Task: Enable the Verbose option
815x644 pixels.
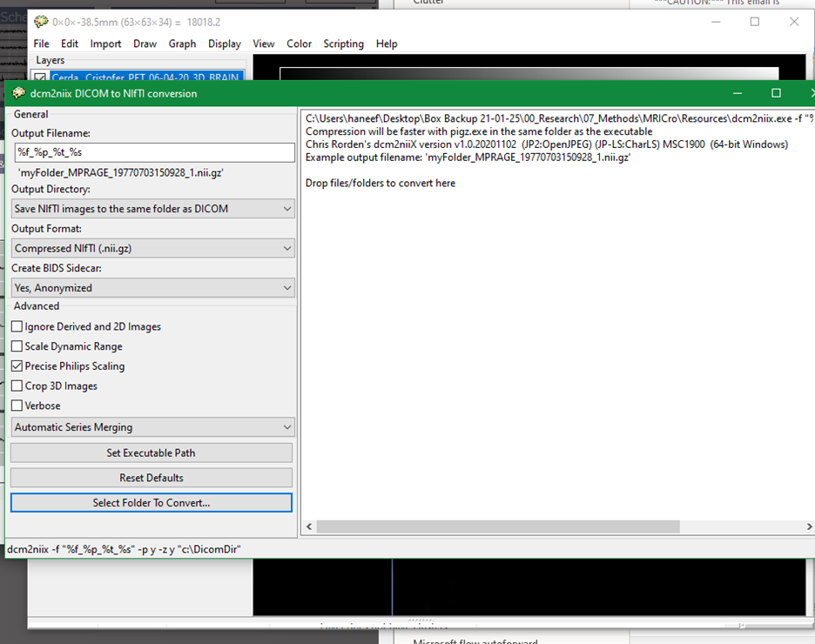Action: click(x=17, y=405)
